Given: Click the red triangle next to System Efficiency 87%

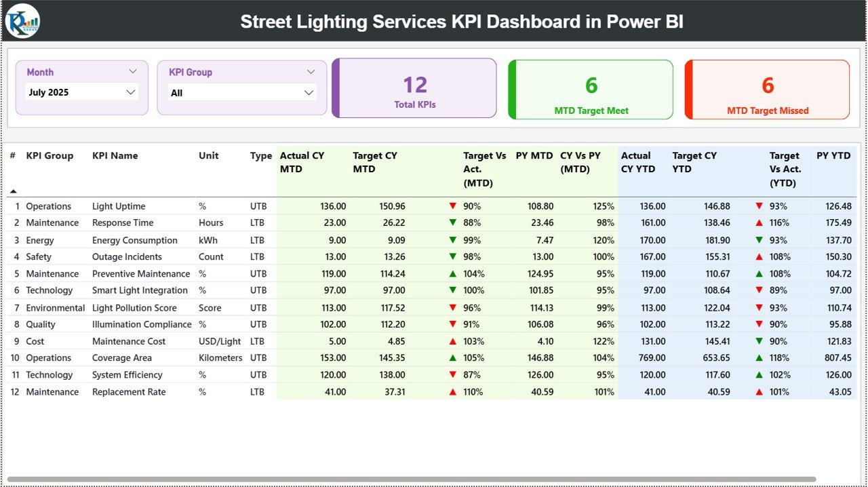Looking at the screenshot, I should (x=453, y=374).
